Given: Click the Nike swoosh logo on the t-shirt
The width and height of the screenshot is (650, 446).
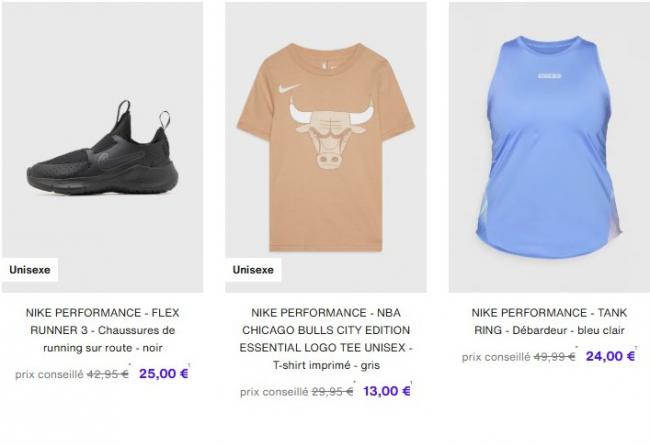Looking at the screenshot, I should click(x=289, y=88).
